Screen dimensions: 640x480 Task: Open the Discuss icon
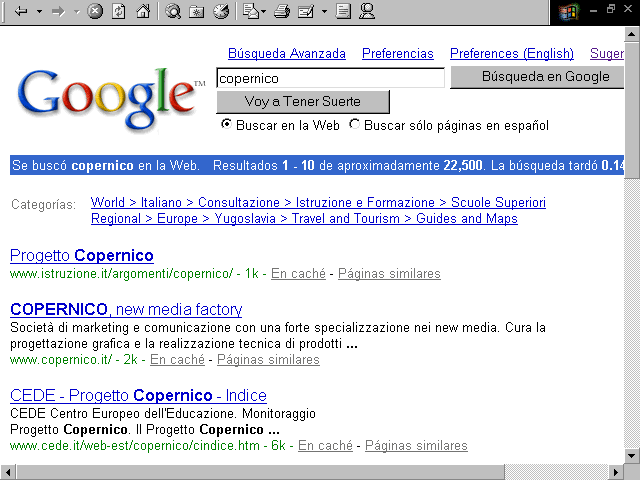pos(343,11)
